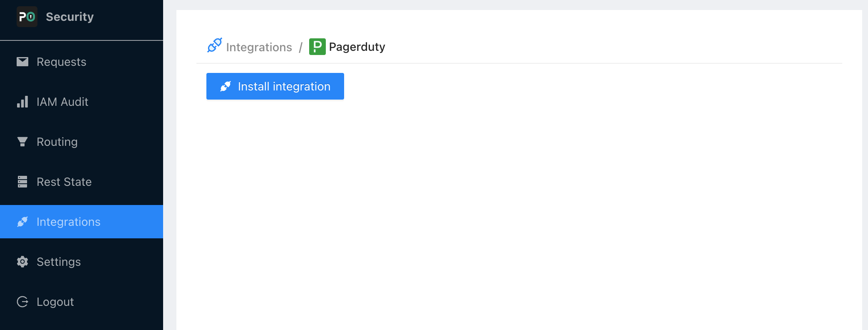Click the Security heading text

(x=69, y=17)
